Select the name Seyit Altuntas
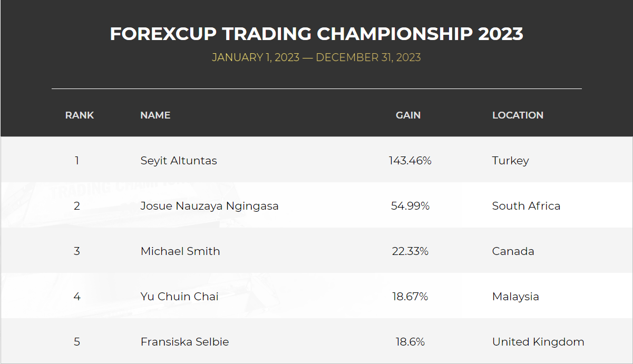 tap(179, 161)
